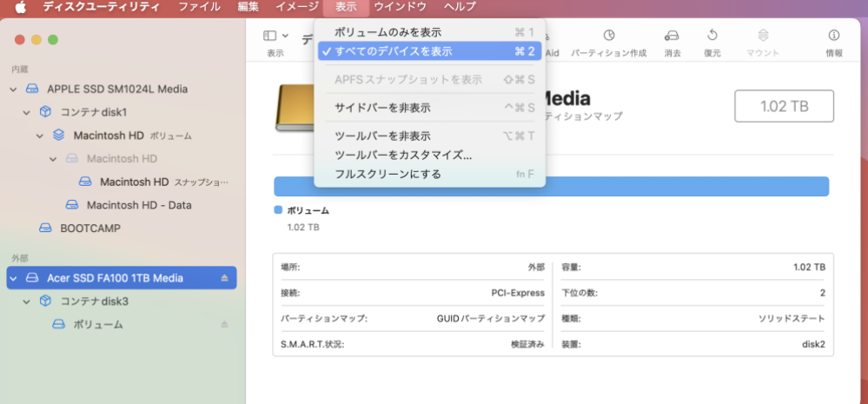This screenshot has height=404, width=868.
Task: Click the blue volume usage bar
Action: click(552, 187)
